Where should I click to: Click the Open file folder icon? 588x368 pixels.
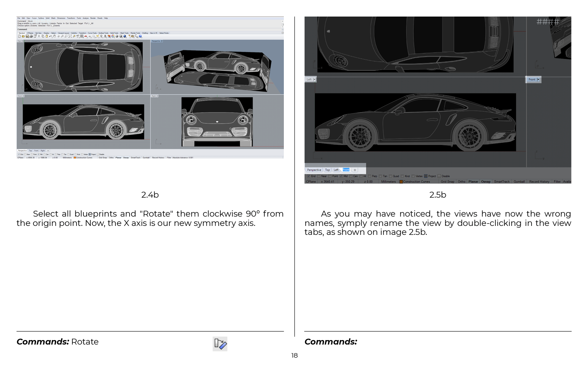click(23, 36)
